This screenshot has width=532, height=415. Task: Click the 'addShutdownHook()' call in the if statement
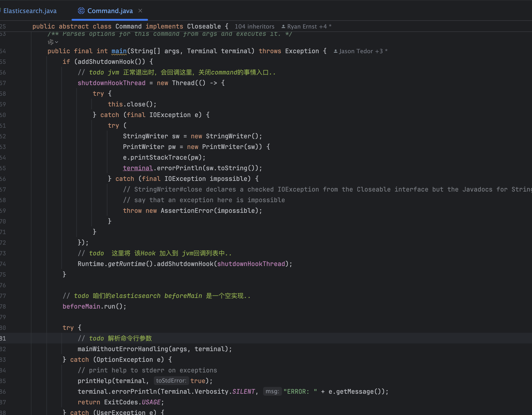pyautogui.click(x=111, y=62)
